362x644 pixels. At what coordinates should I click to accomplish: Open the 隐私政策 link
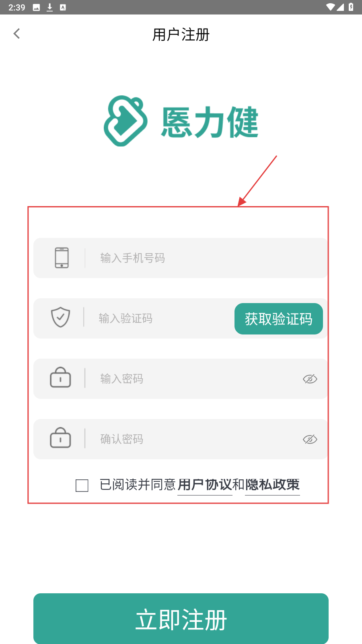pyautogui.click(x=272, y=485)
